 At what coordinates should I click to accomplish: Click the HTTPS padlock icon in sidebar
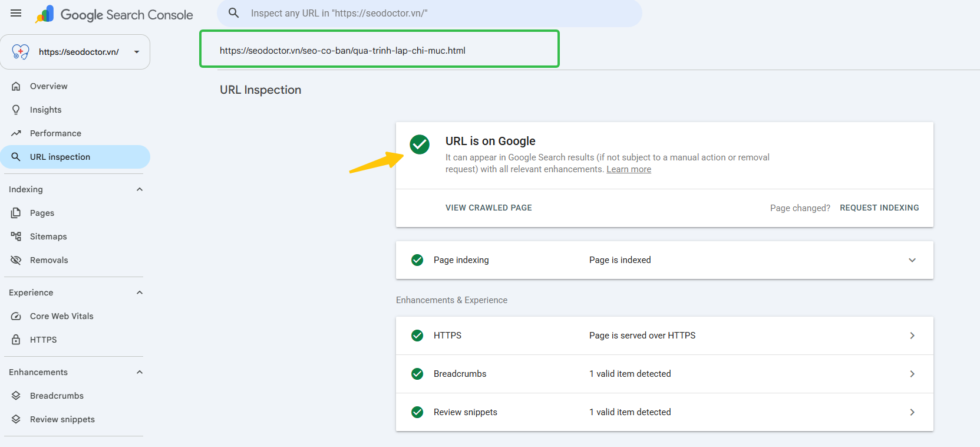click(16, 340)
